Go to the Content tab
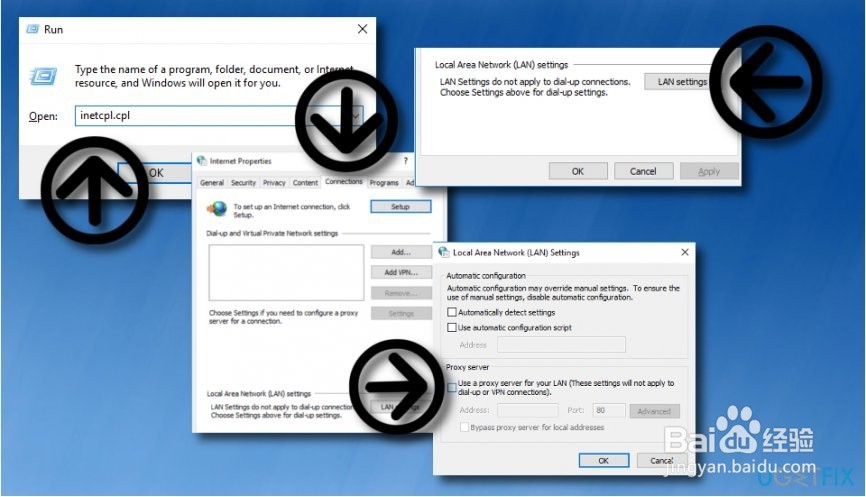866x497 pixels. tap(305, 183)
